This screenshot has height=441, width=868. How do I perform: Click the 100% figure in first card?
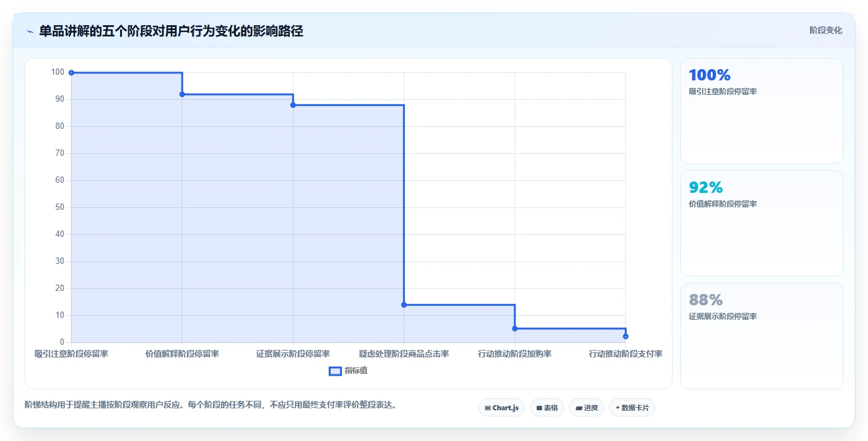(x=710, y=75)
